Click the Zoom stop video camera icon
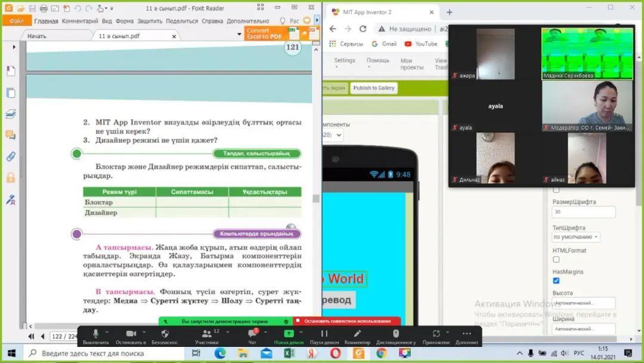The height and width of the screenshot is (363, 644). pos(131,333)
